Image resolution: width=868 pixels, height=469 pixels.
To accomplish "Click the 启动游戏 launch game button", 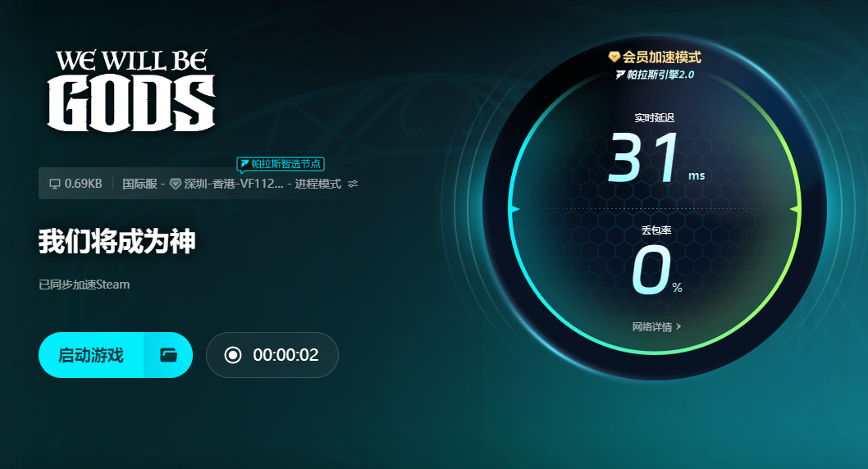I will 91,355.
